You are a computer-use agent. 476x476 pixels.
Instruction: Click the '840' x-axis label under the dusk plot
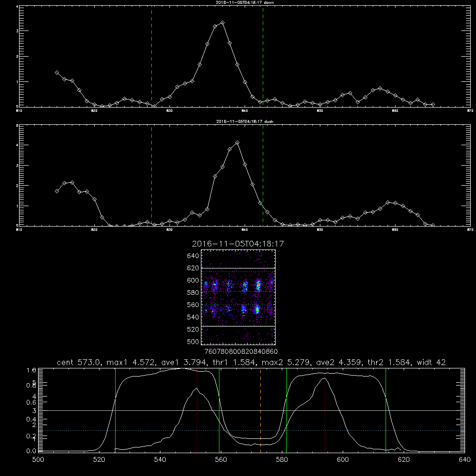tap(245, 230)
